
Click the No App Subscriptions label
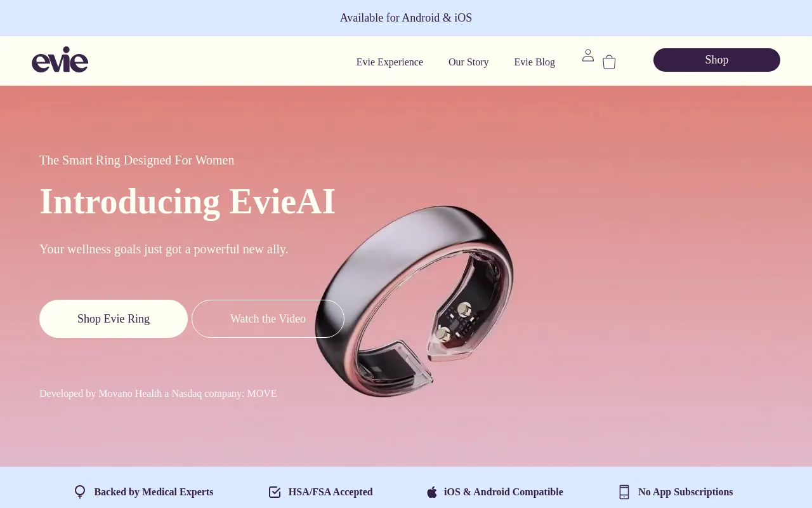(685, 492)
